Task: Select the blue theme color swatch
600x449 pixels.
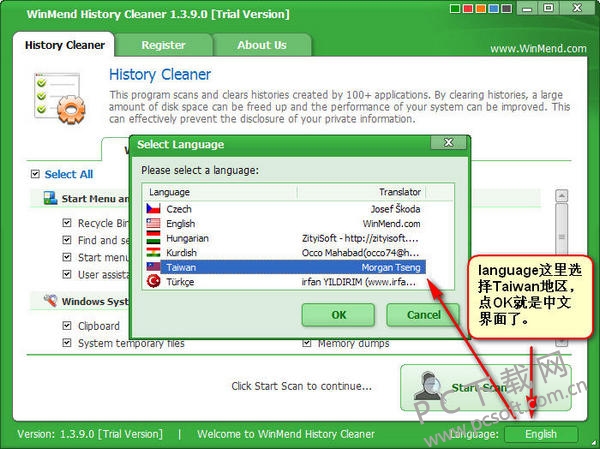Action: click(494, 8)
